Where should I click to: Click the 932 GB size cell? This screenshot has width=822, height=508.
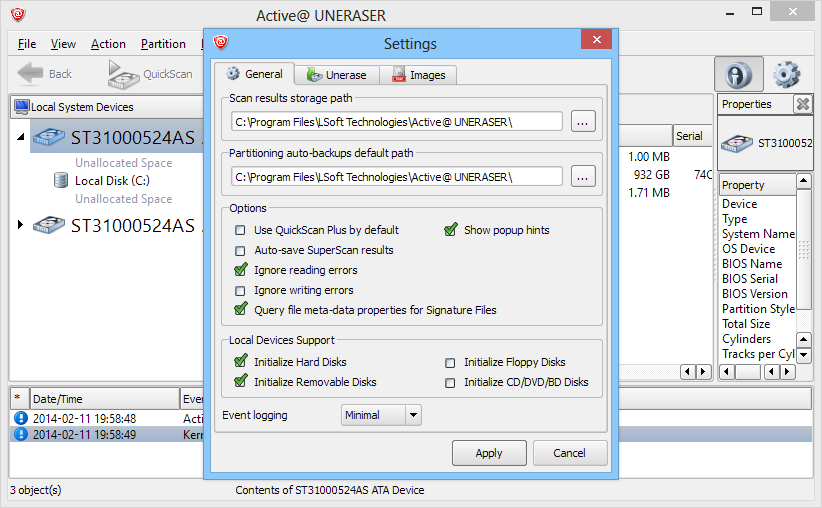[x=651, y=175]
